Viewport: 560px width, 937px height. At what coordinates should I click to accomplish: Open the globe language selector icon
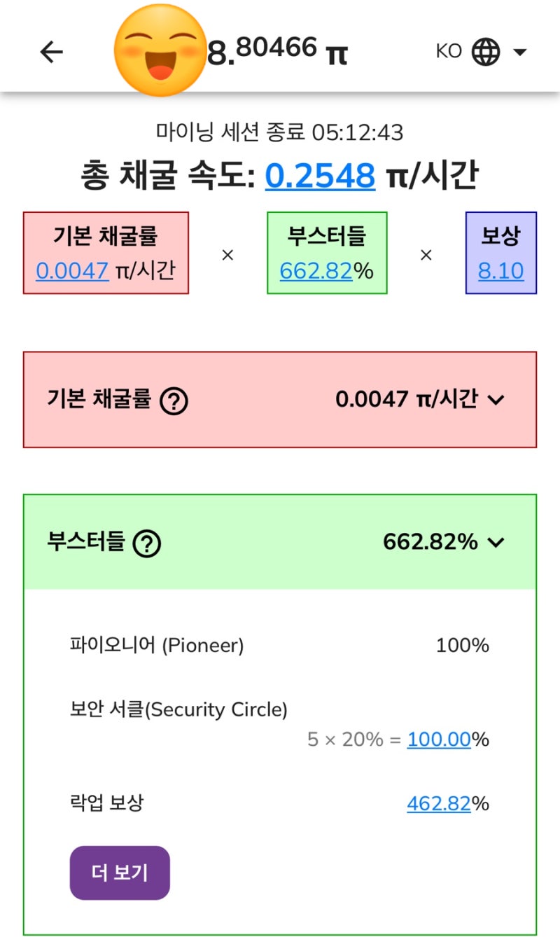tap(486, 51)
